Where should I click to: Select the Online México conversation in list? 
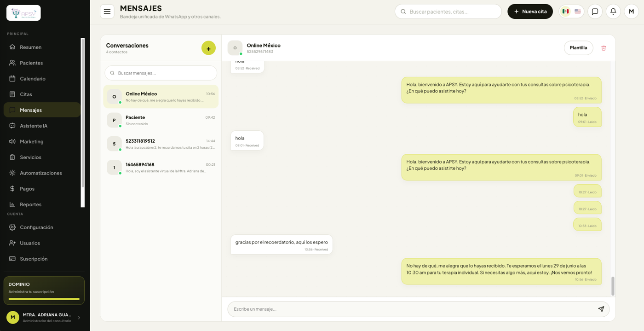pyautogui.click(x=161, y=97)
